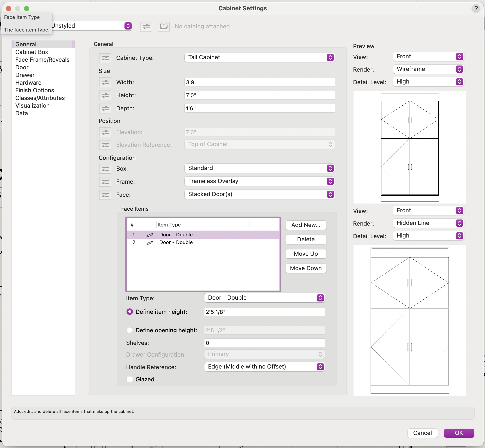Switch to the Finish Options section

(34, 90)
